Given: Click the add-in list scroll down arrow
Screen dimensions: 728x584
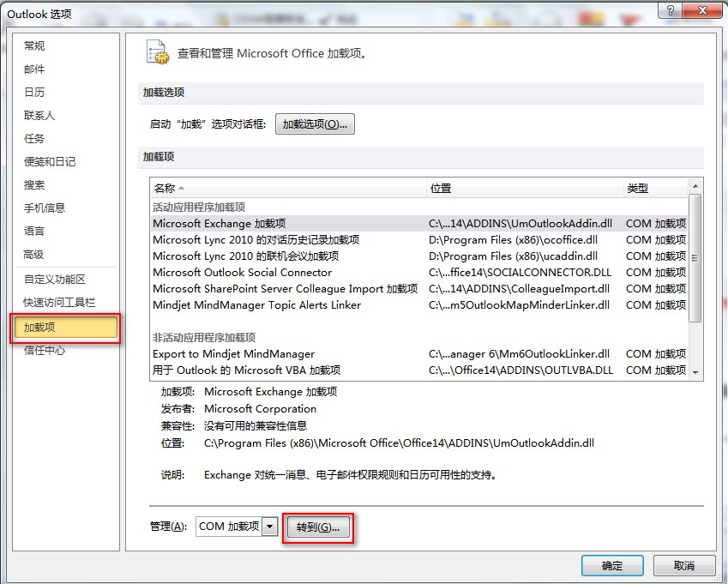Looking at the screenshot, I should (x=695, y=373).
